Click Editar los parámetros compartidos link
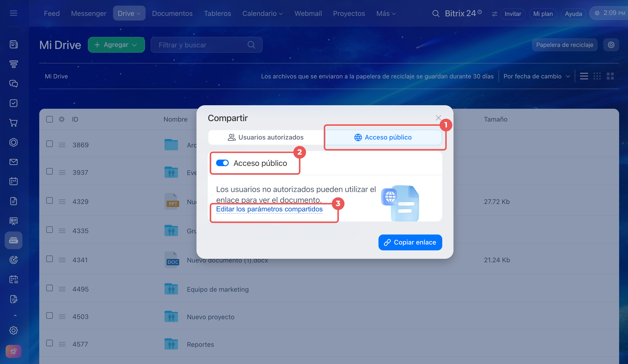The height and width of the screenshot is (364, 628). (x=269, y=209)
